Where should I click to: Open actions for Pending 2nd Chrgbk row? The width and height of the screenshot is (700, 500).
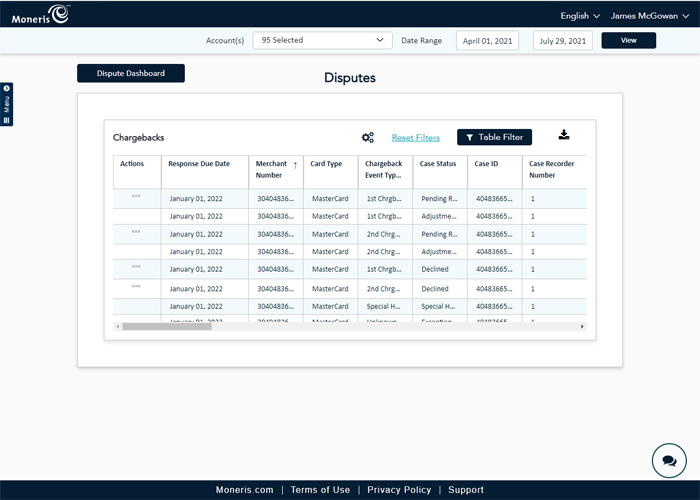click(x=136, y=232)
